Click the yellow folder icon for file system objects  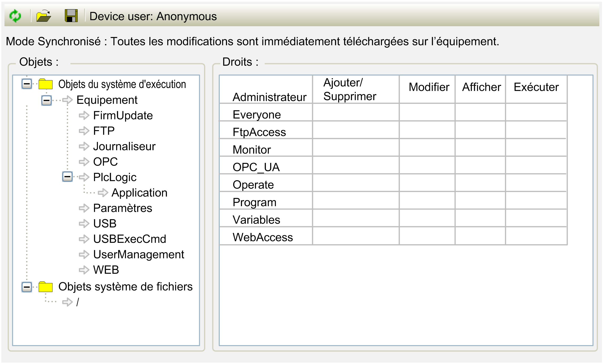[x=45, y=287]
